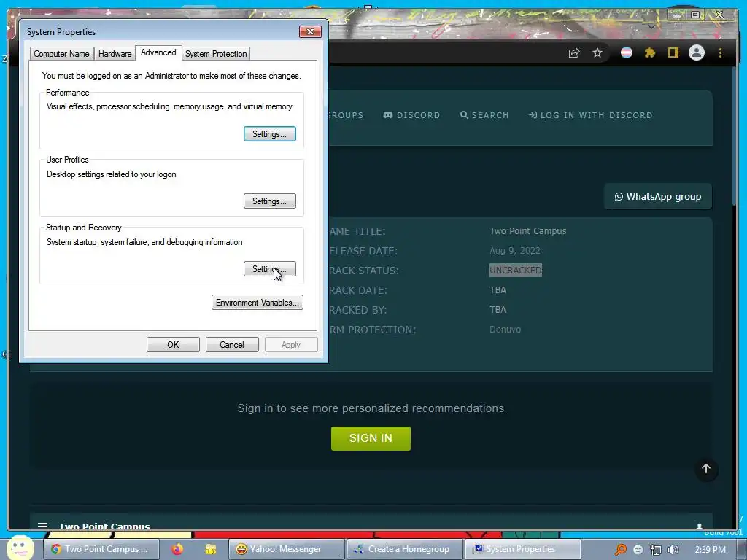Image resolution: width=747 pixels, height=560 pixels.
Task: Click the browser share page icon
Action: pos(574,52)
